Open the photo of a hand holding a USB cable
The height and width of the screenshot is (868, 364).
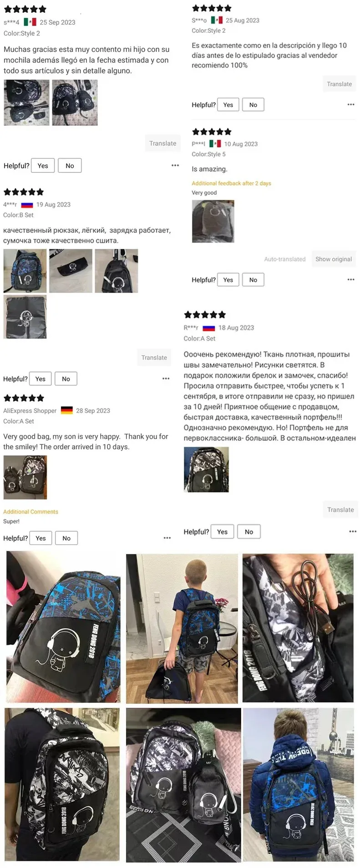tap(298, 628)
